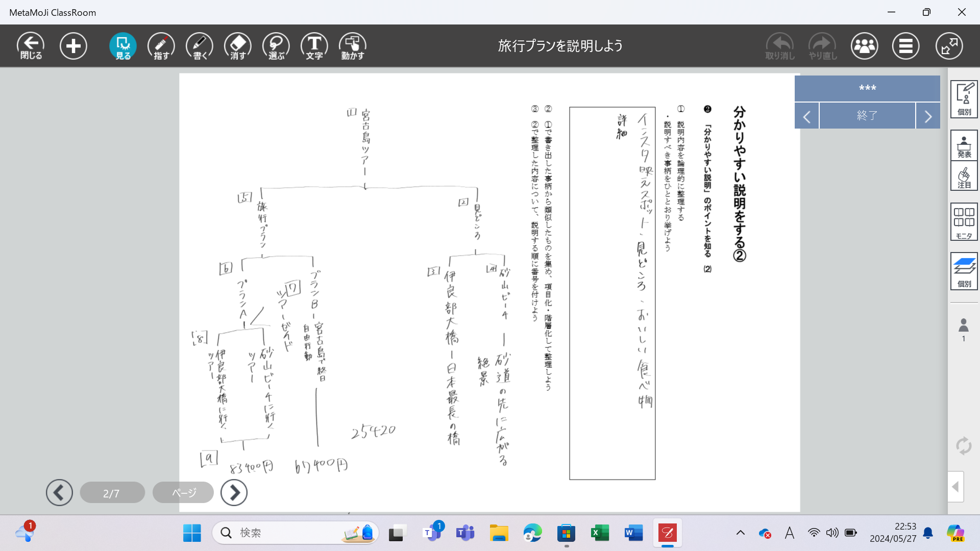The width and height of the screenshot is (980, 551).
Task: Go to next with the right chevron beside 終了
Action: (x=928, y=116)
